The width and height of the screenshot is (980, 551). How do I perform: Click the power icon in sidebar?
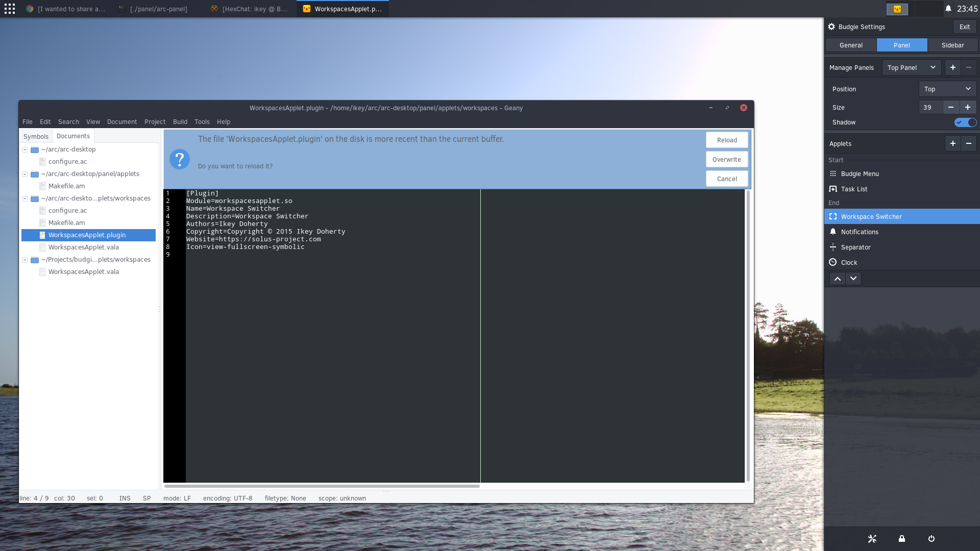[932, 539]
